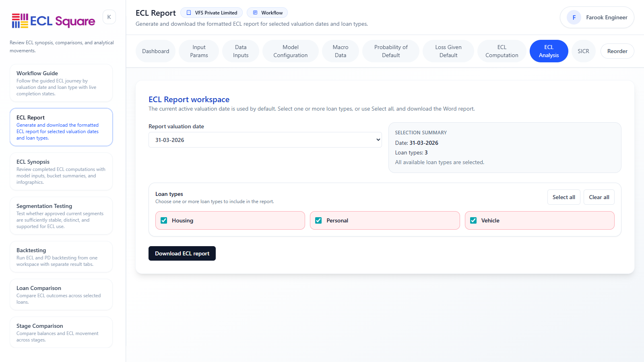Click the ECL Report page title

pos(156,13)
